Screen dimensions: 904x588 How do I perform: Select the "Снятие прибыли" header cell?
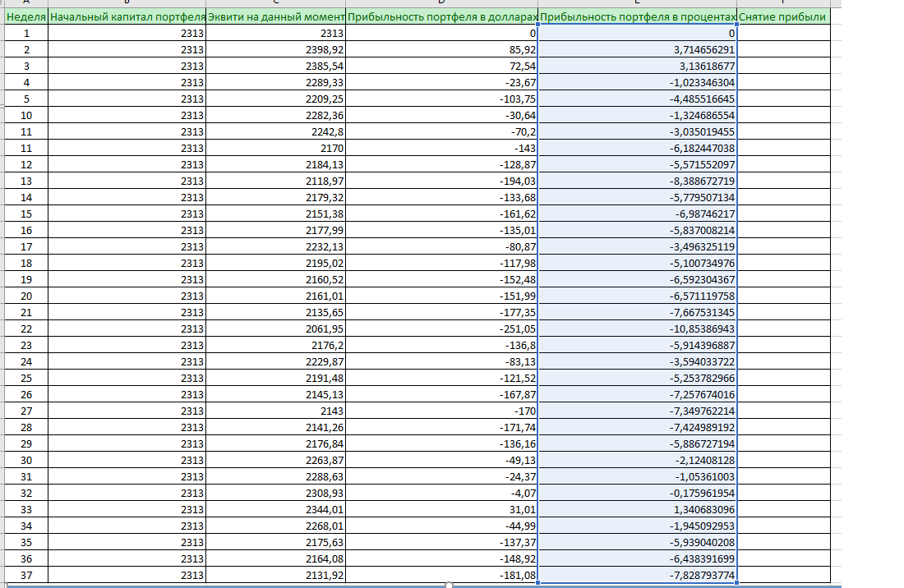click(783, 17)
